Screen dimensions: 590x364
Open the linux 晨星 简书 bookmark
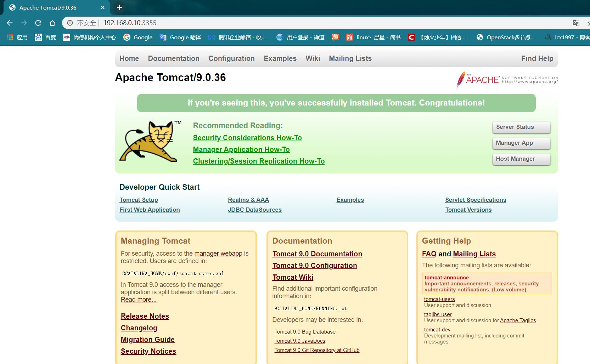373,37
